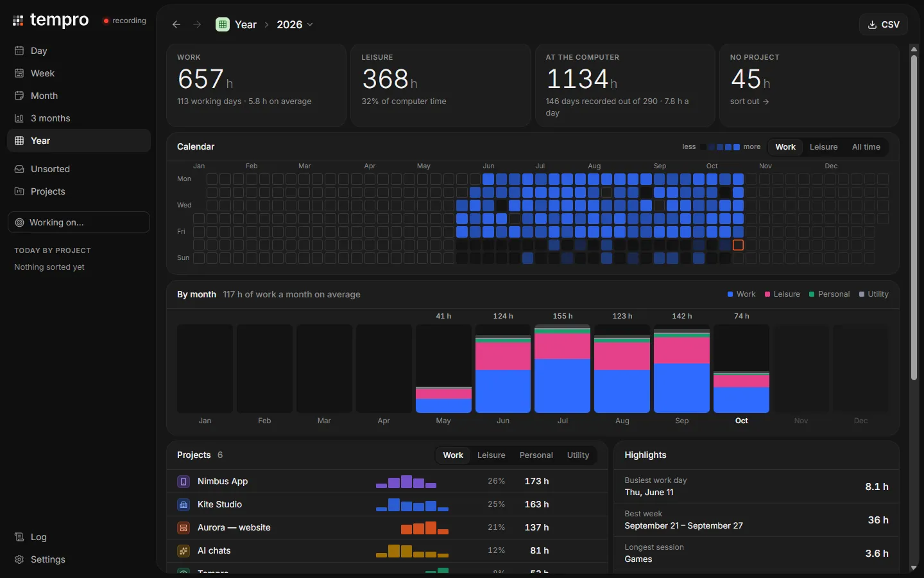
Task: Click the Settings gear icon
Action: pos(19,559)
